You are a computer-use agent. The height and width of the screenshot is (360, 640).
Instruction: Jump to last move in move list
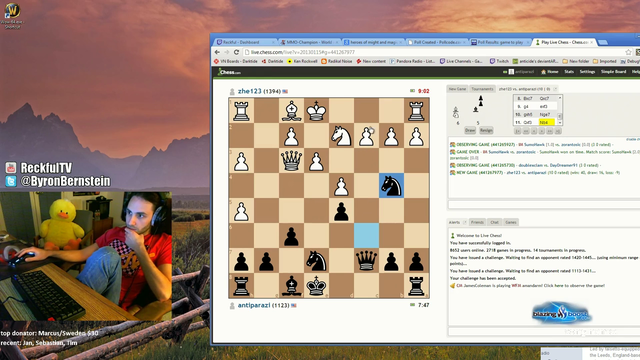pyautogui.click(x=558, y=131)
